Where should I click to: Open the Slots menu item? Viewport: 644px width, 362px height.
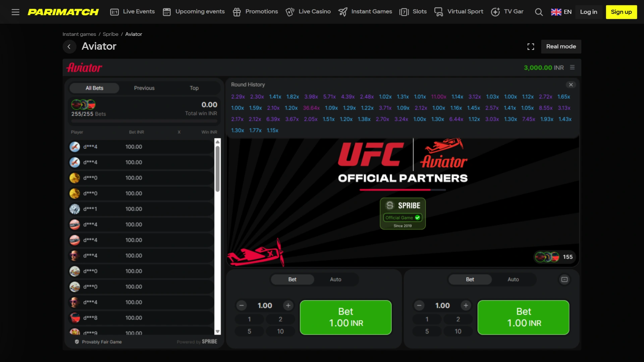click(413, 12)
